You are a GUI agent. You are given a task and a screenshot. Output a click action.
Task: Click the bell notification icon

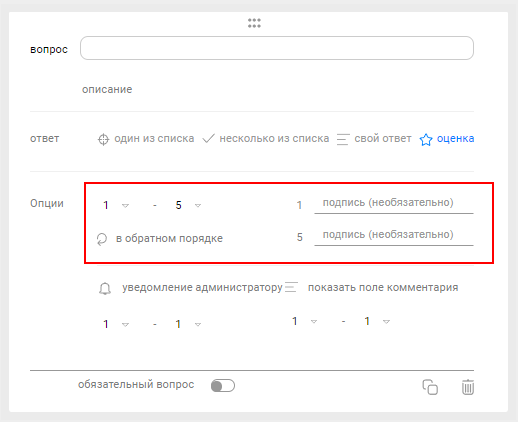(x=105, y=288)
